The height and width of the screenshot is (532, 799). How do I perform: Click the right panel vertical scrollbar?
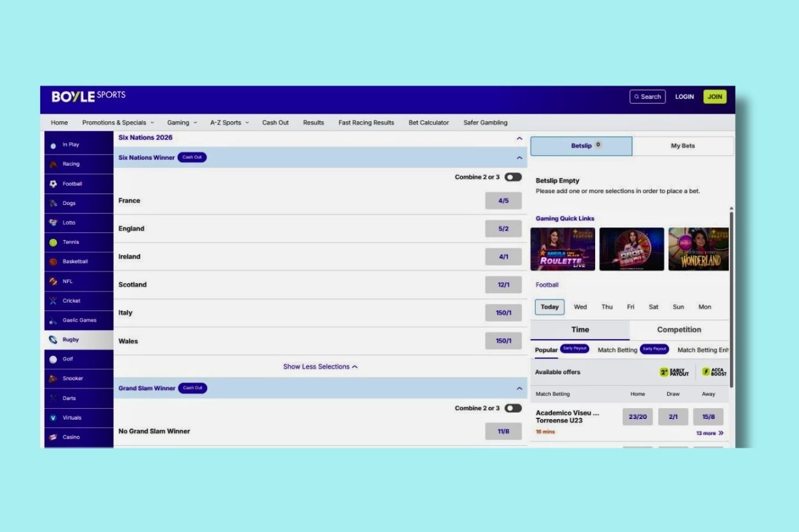pos(731,294)
